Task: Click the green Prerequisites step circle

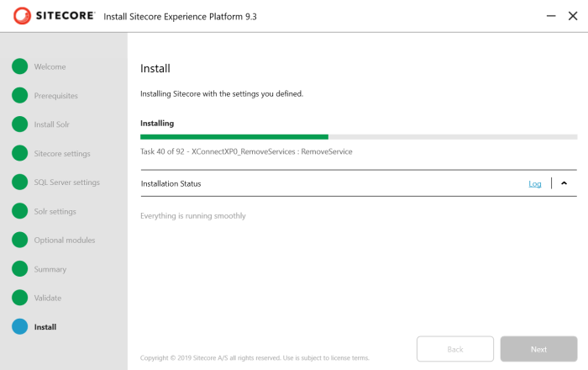Action: 20,95
